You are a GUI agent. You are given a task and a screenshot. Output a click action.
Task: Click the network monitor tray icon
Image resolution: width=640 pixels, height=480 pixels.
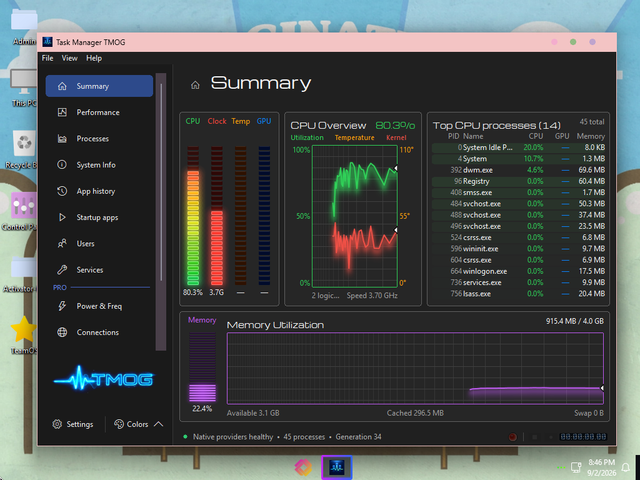point(576,467)
